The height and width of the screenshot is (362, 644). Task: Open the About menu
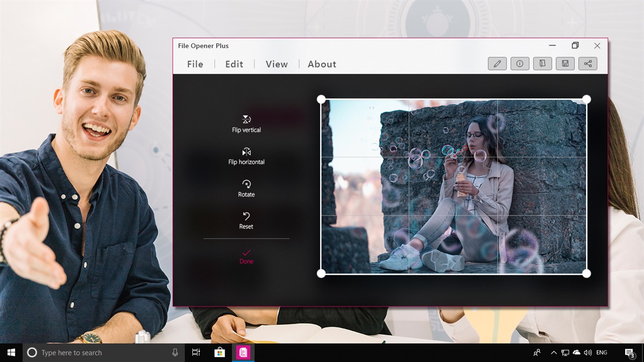(322, 64)
